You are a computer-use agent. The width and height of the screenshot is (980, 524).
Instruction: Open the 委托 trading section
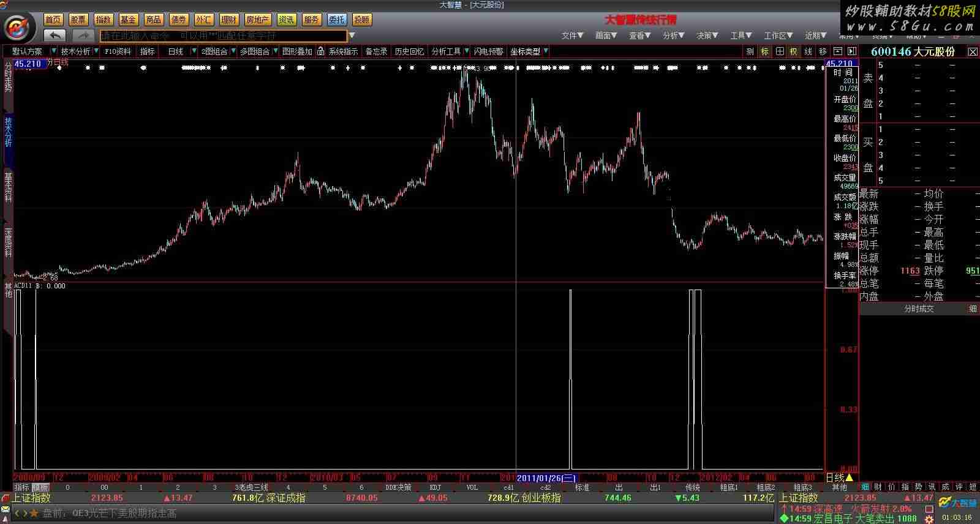pos(336,20)
